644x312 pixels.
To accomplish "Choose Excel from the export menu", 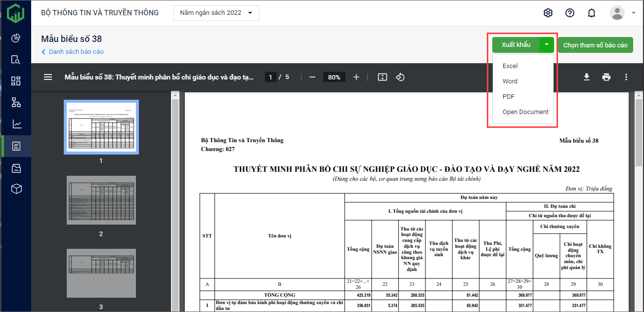I will (x=510, y=66).
